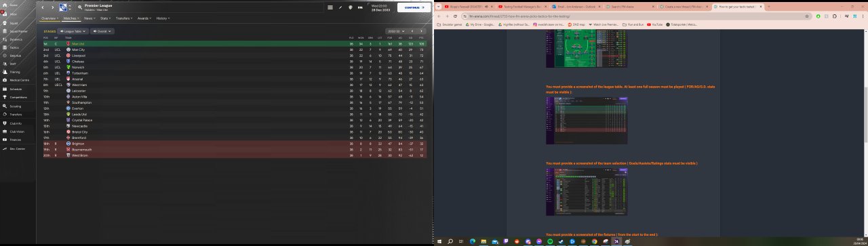Open the Transfers tab dropdown

click(125, 18)
